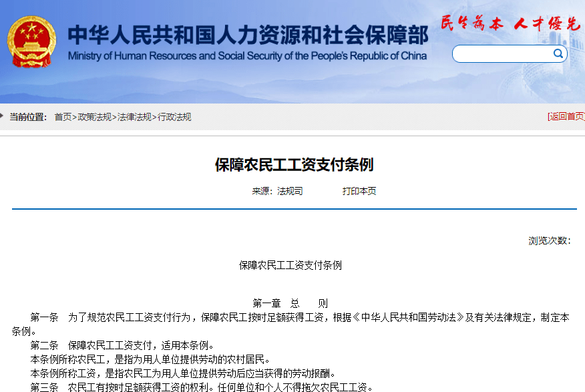Viewport: 585px width, 392px height.
Task: Click the red 民生为本 人才优先 slogan
Action: pyautogui.click(x=510, y=24)
